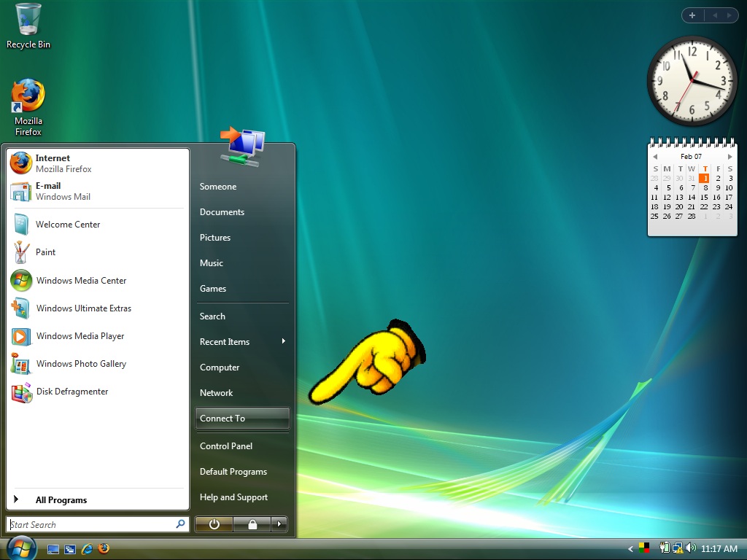Screen dimensions: 747x560
Task: Open E-mail Windows Mail entry
Action: click(x=98, y=191)
